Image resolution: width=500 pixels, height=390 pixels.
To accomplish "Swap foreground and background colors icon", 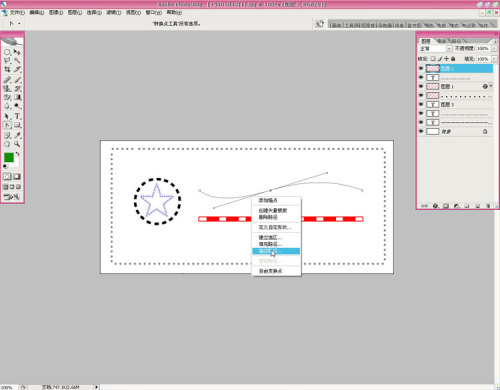I will point(17,154).
